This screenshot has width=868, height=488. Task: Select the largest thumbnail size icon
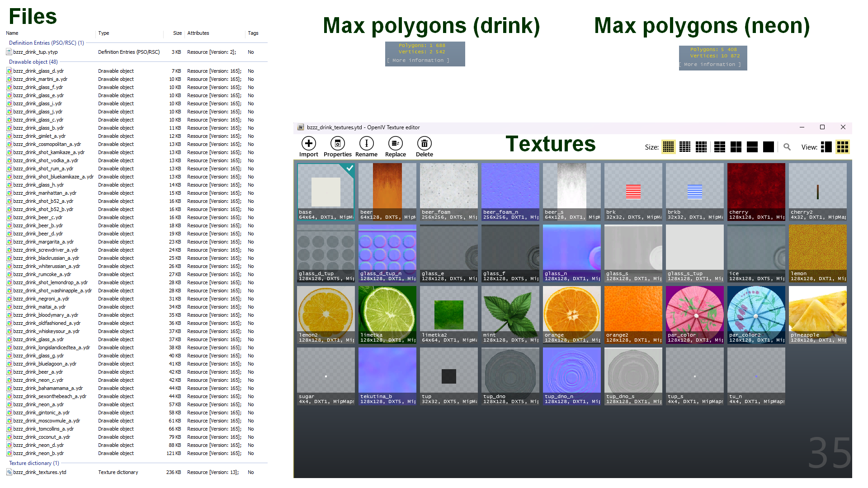coord(769,147)
